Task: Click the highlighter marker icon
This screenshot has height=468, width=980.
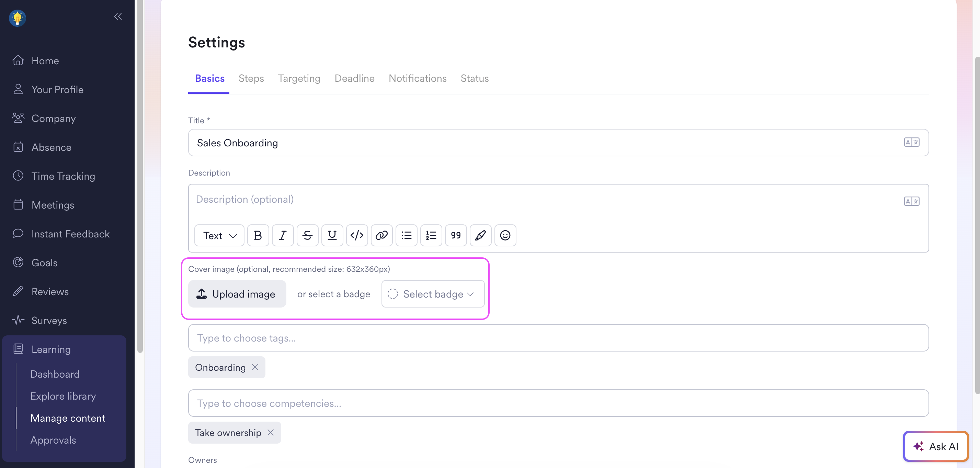Action: (480, 235)
